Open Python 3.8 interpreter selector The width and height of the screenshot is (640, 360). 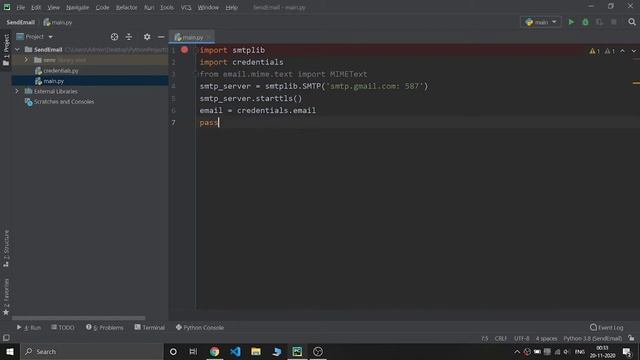[x=593, y=338]
